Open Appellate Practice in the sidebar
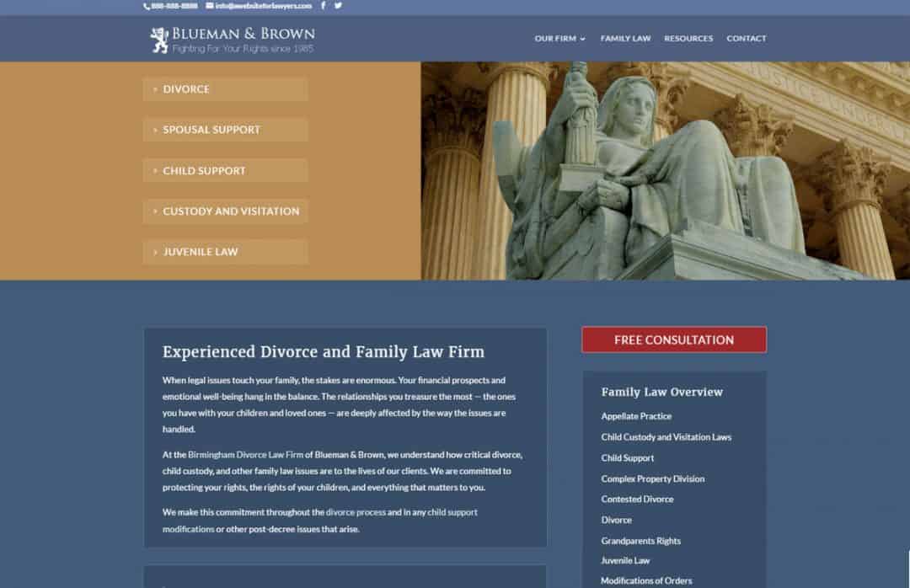 point(636,416)
